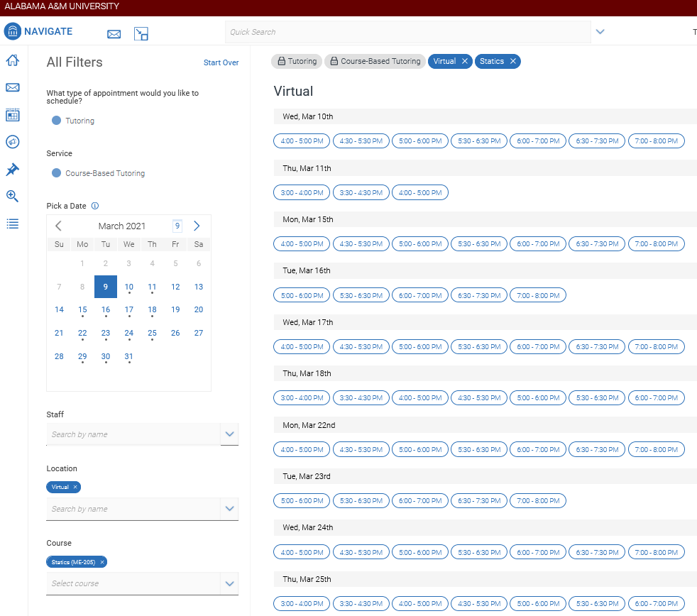Open the Lists icon in sidebar
Viewport: 697px width, 616px height.
(x=12, y=224)
